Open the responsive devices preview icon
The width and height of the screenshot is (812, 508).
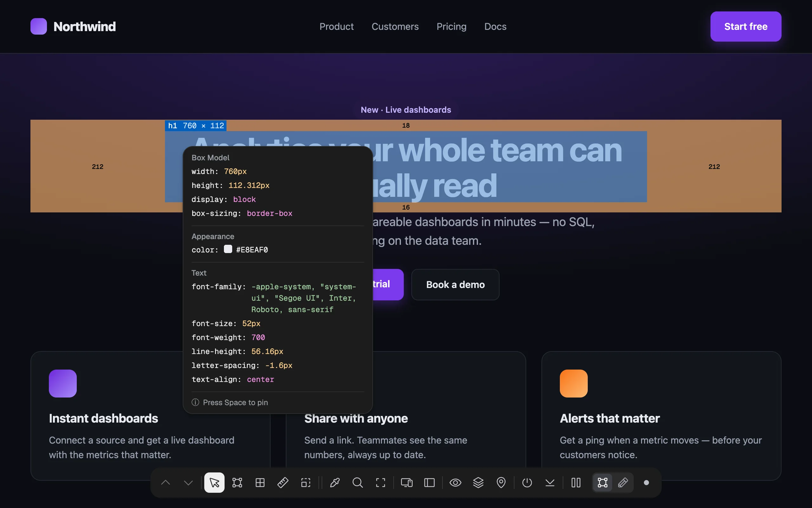(407, 483)
